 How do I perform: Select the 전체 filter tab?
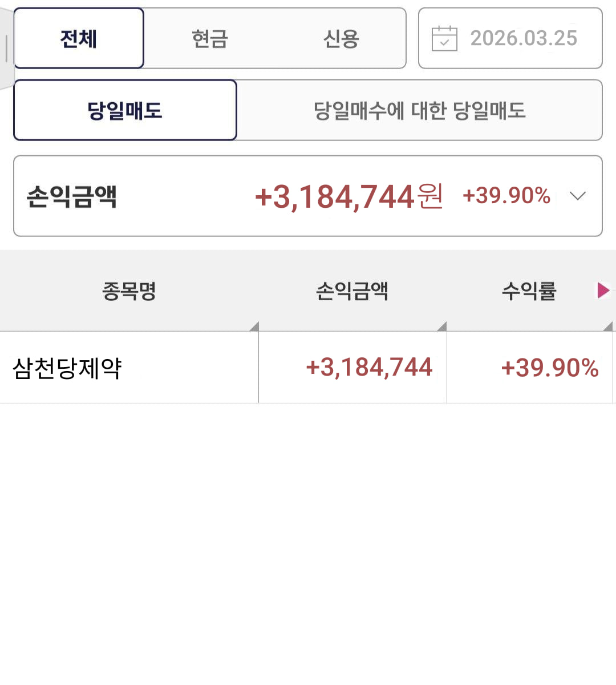(79, 39)
